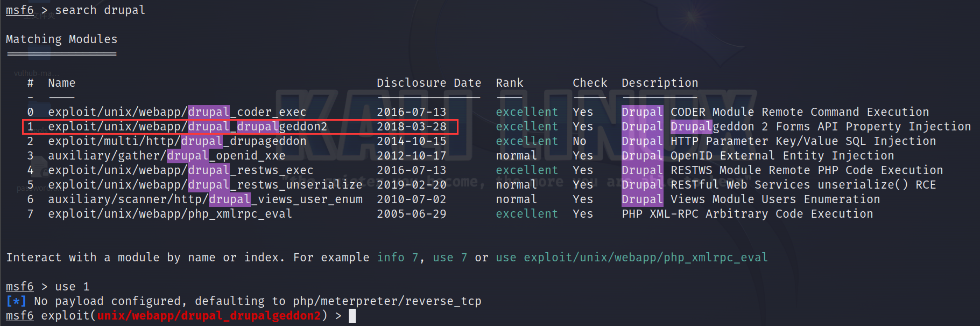Select the 'Matching Modules' heading text
Viewport: 980px width, 326px height.
point(61,39)
